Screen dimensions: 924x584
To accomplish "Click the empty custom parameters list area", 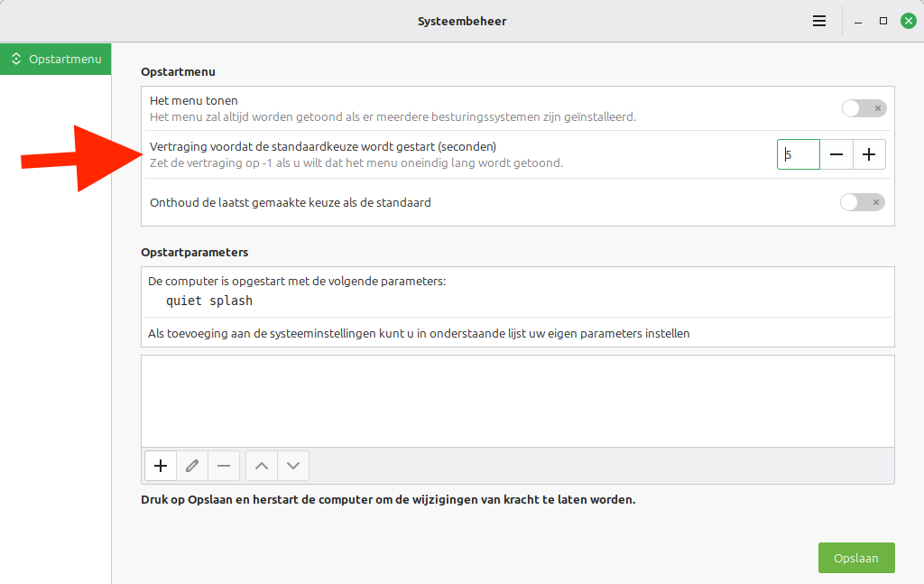I will pos(517,400).
